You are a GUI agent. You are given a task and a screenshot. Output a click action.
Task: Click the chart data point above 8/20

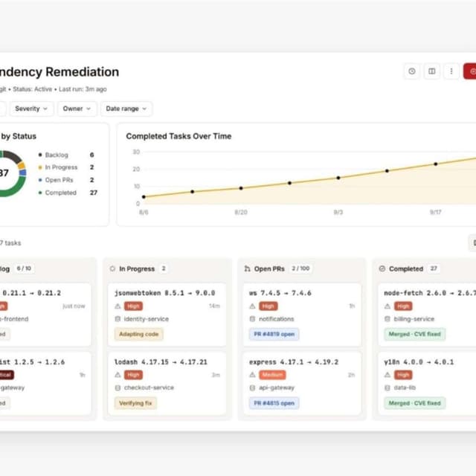click(x=241, y=188)
